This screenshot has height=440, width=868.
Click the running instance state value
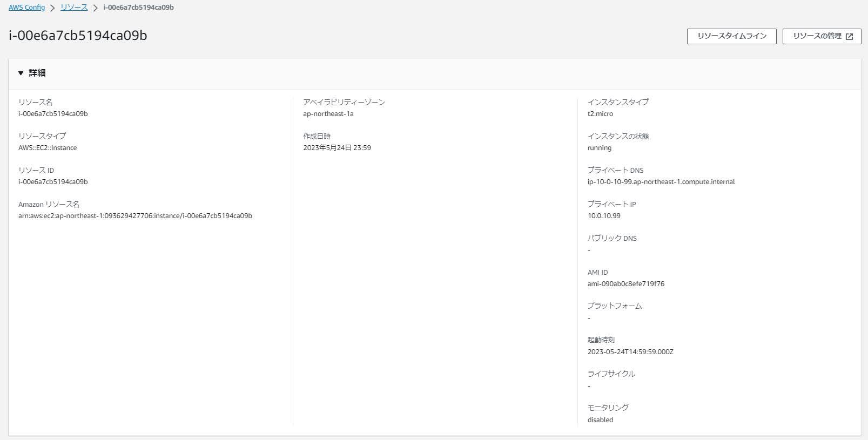point(600,148)
